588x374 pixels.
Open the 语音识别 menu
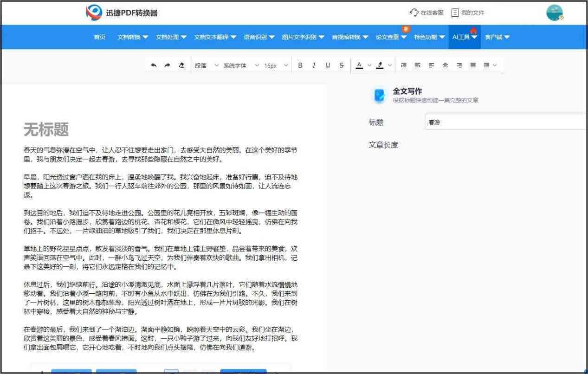click(x=259, y=37)
